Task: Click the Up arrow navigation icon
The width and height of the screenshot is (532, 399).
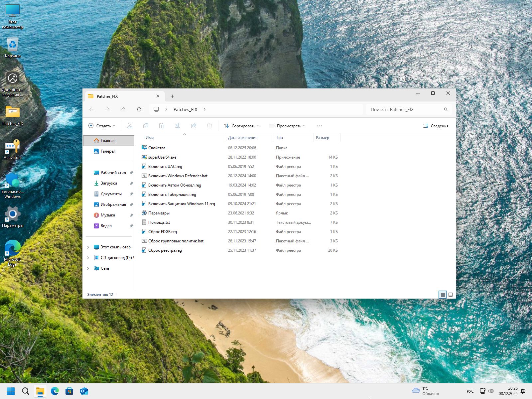Action: click(123, 109)
